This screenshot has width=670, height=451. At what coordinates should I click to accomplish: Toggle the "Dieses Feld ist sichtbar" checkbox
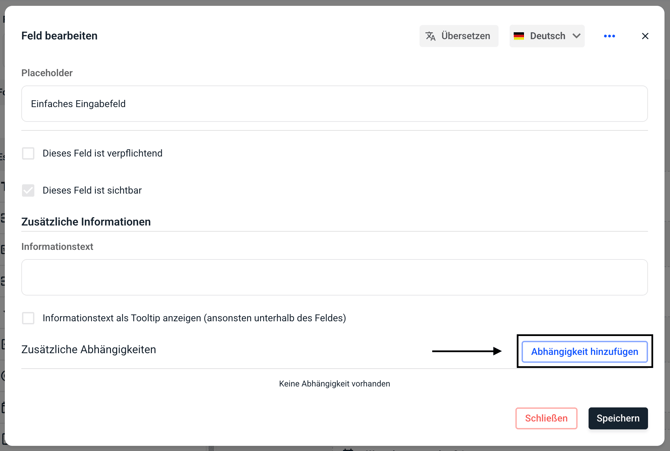pos(28,190)
